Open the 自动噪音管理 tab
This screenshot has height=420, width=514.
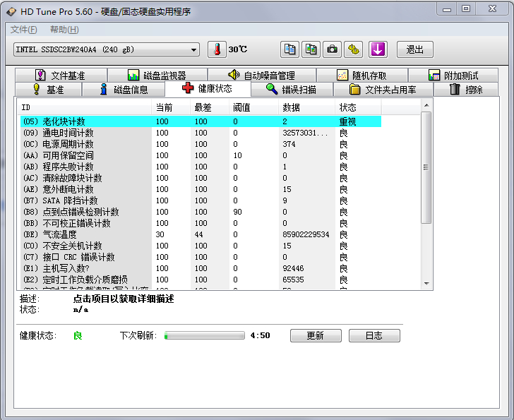pyautogui.click(x=261, y=76)
